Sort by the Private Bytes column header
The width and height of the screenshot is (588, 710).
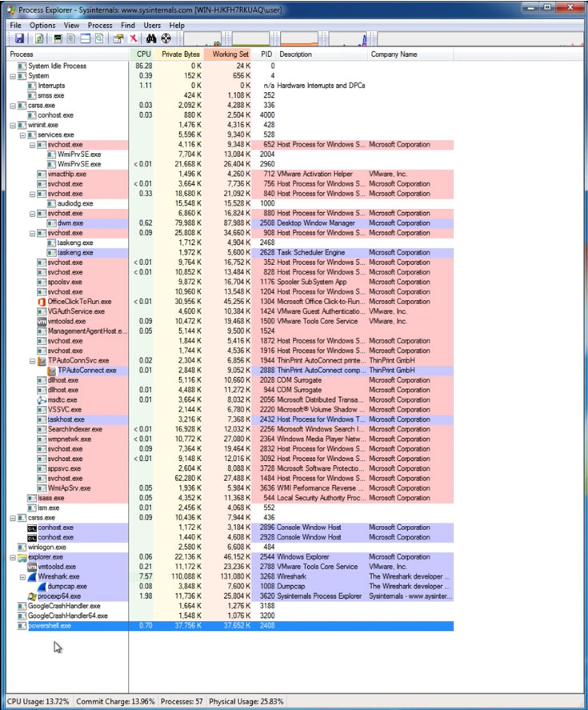[178, 54]
